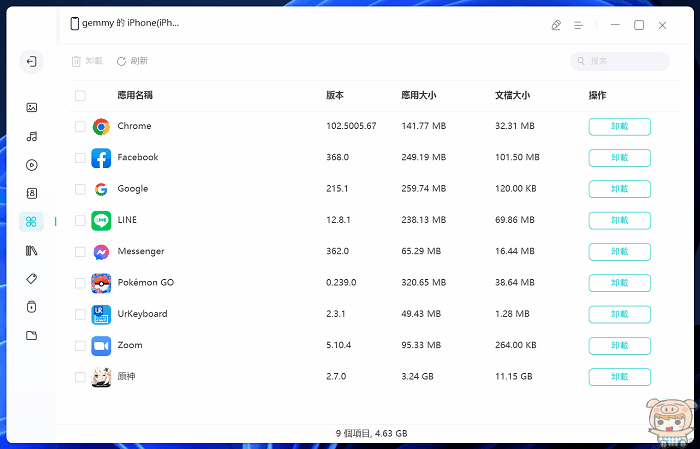Click the Chrome app icon
The width and height of the screenshot is (700, 449).
click(101, 127)
